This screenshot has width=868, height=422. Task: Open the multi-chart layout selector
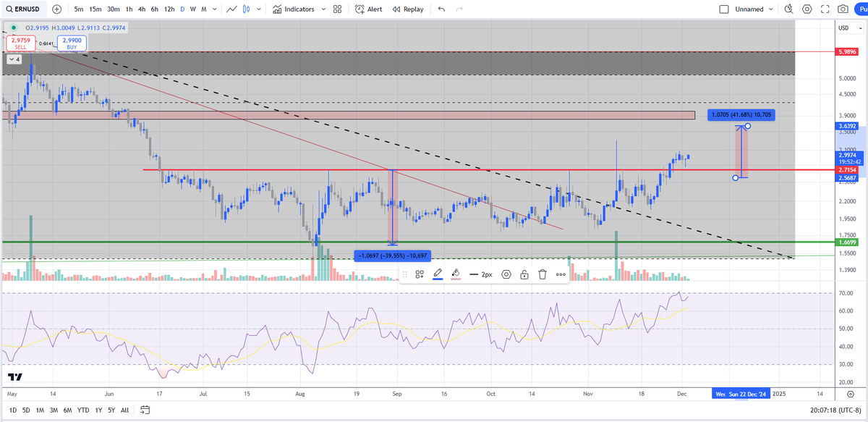337,9
